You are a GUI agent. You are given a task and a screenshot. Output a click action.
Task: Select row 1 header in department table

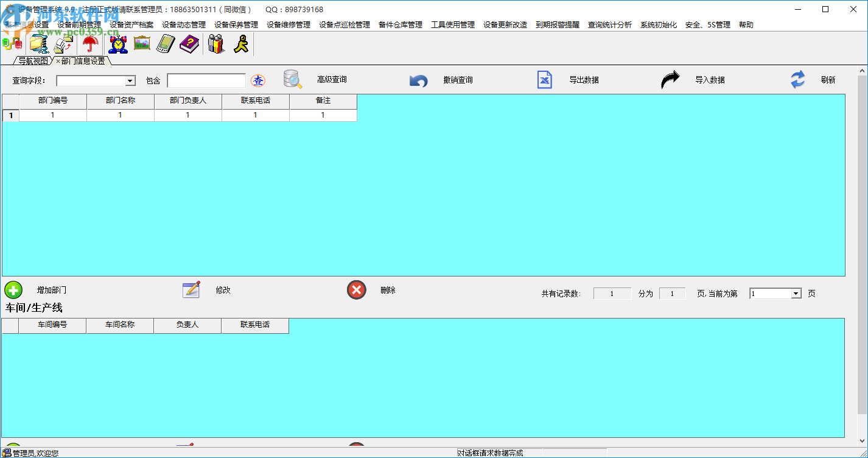(x=10, y=114)
